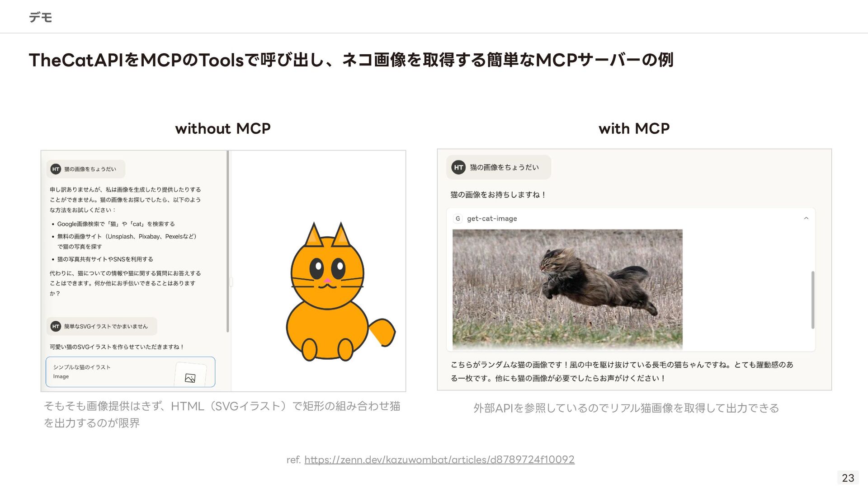The height and width of the screenshot is (488, 868).
Task: Click the HT avatar in the with-MCP chat
Action: [x=458, y=167]
